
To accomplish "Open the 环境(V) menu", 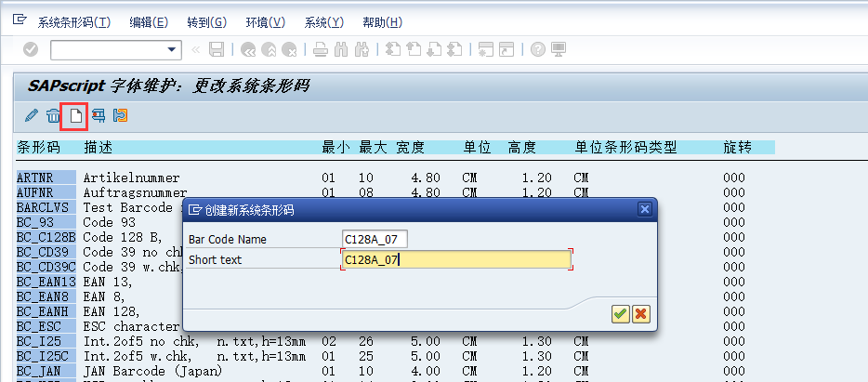I will point(265,22).
